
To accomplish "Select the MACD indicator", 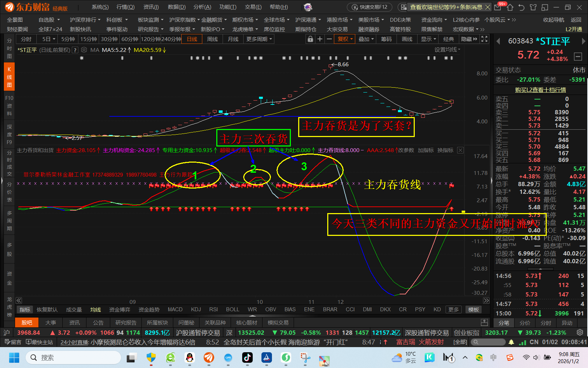I will tap(175, 309).
